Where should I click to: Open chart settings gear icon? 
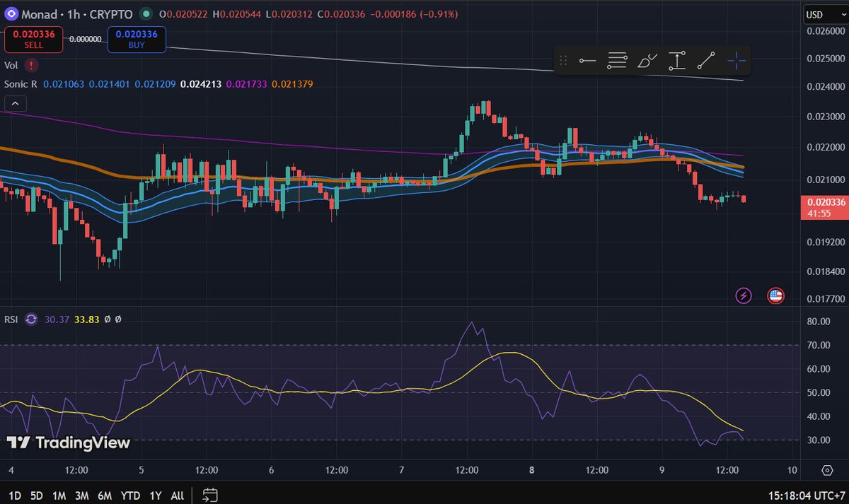pos(826,471)
